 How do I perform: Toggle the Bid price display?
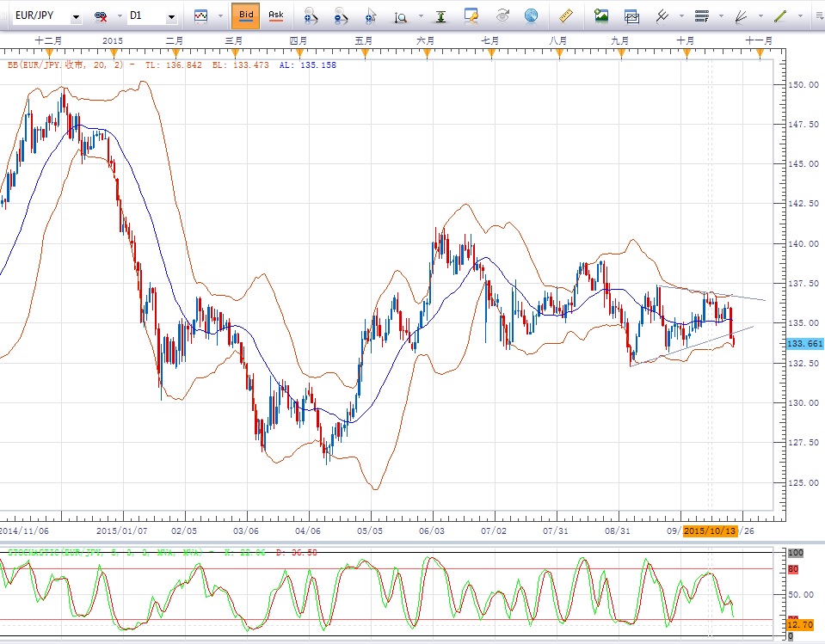[x=246, y=15]
